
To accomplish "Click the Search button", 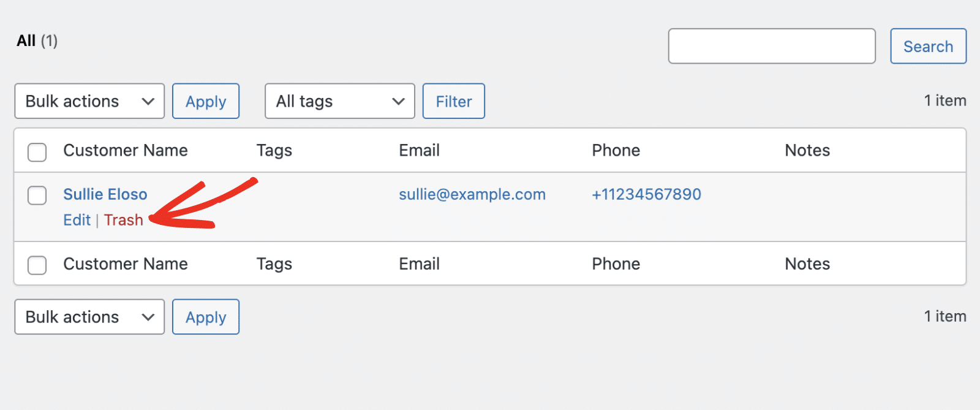I will (928, 47).
